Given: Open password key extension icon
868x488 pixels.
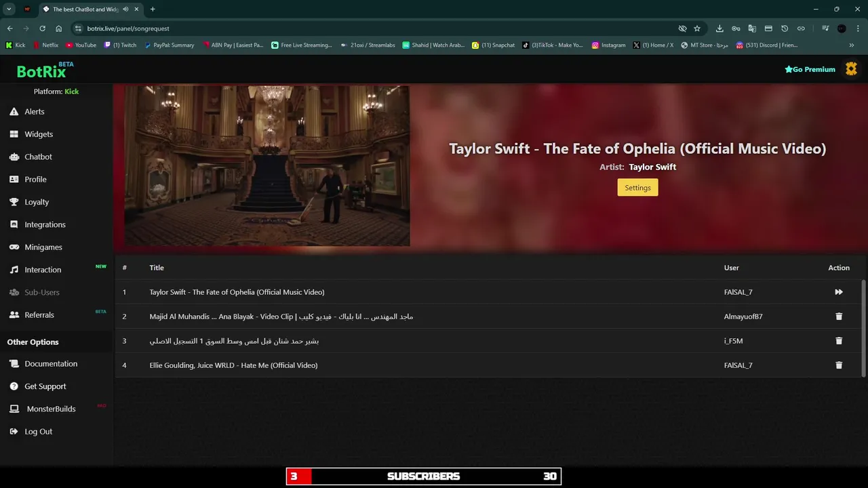Looking at the screenshot, I should point(736,28).
